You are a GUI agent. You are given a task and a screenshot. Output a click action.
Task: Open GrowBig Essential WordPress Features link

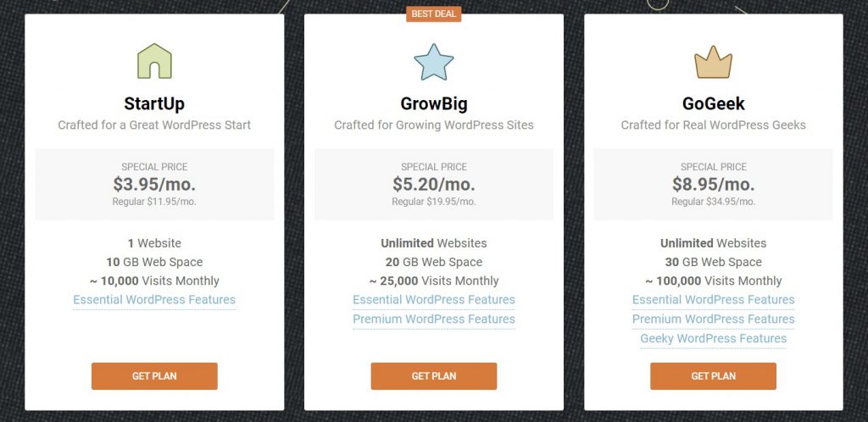tap(434, 300)
